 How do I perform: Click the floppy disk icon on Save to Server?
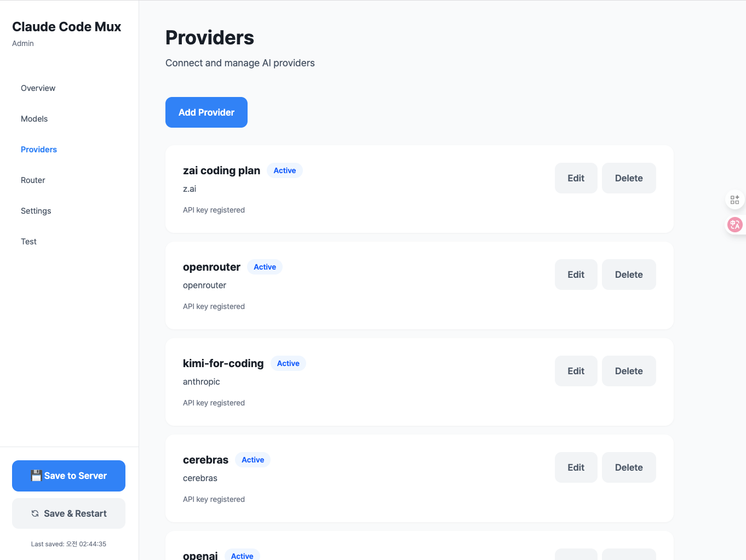point(37,476)
